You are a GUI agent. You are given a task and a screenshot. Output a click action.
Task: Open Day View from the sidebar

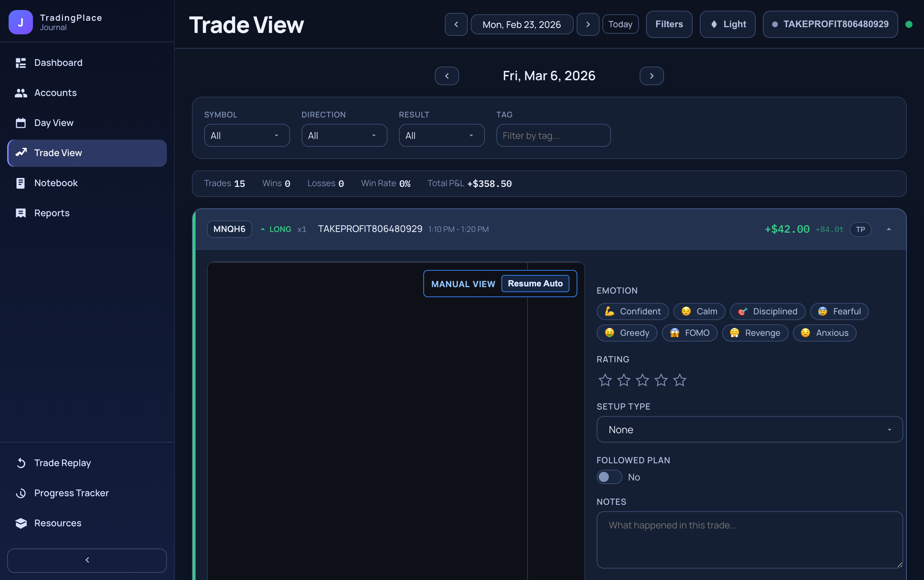(x=54, y=123)
